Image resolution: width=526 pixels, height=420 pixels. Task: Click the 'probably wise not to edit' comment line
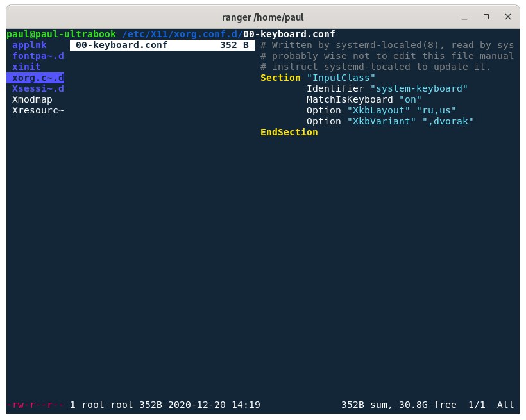[x=387, y=56]
